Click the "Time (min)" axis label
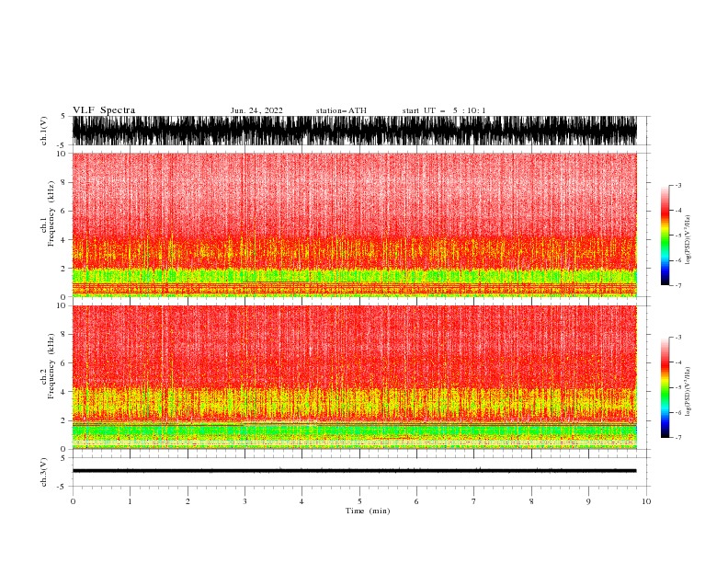728x563 pixels. (x=368, y=511)
